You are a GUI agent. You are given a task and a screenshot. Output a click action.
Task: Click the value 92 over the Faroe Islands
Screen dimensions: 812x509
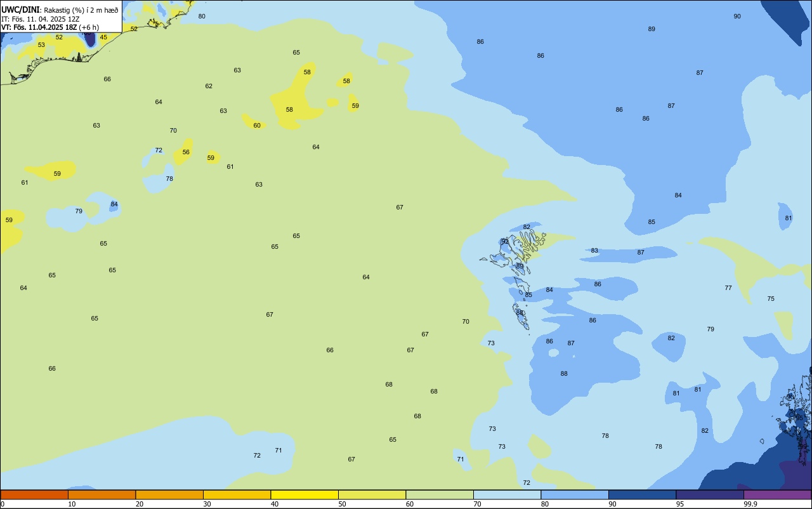[x=505, y=242]
